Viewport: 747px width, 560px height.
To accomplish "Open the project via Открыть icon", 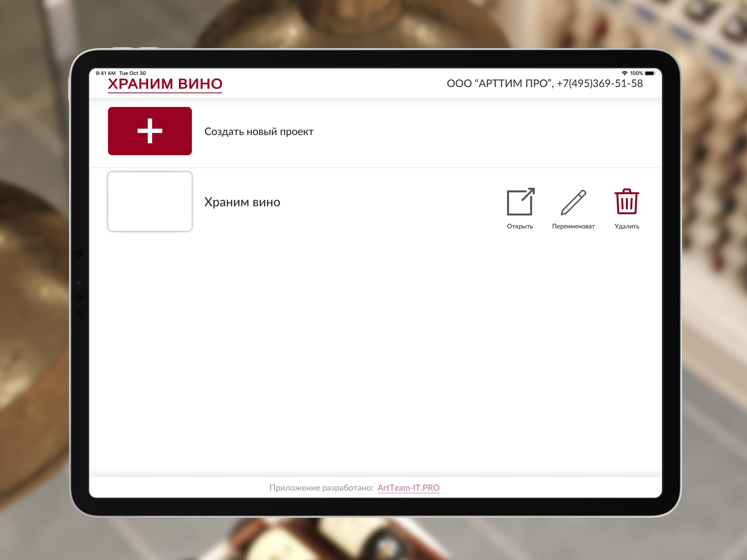I will click(x=520, y=202).
